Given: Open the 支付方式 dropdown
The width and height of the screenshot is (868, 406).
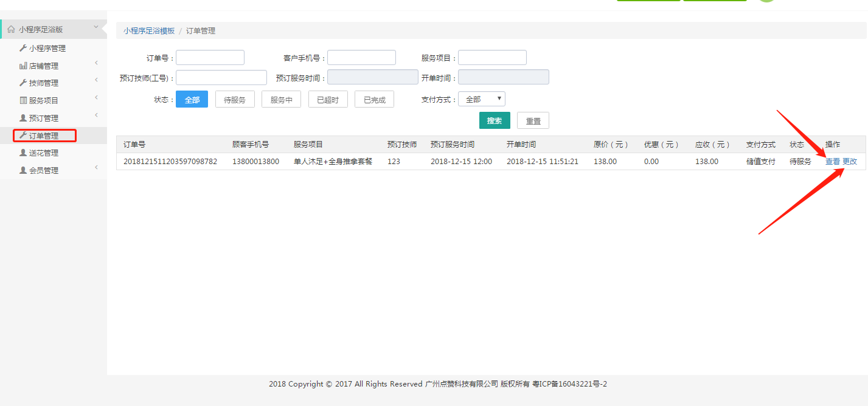Looking at the screenshot, I should (481, 99).
